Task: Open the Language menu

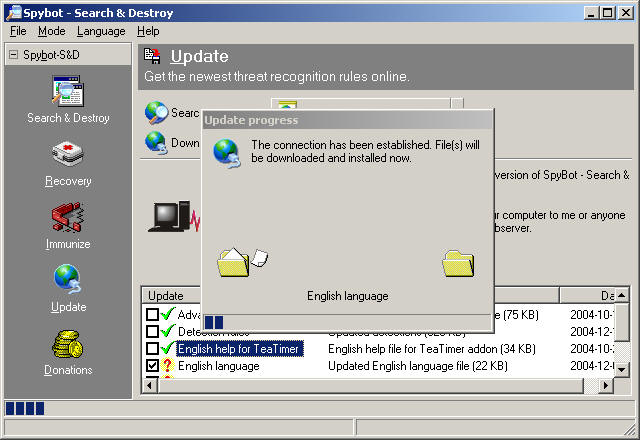Action: click(101, 31)
